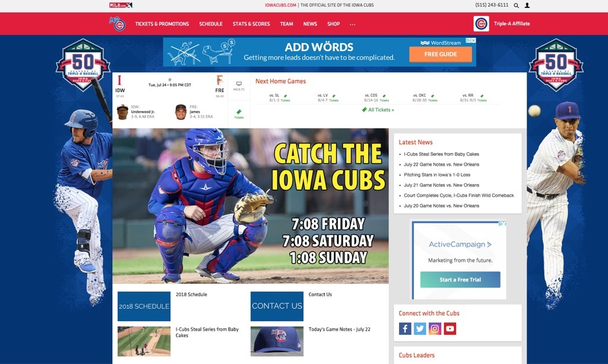The height and width of the screenshot is (364, 608).
Task: Follow the All Tickets link
Action: [x=378, y=110]
